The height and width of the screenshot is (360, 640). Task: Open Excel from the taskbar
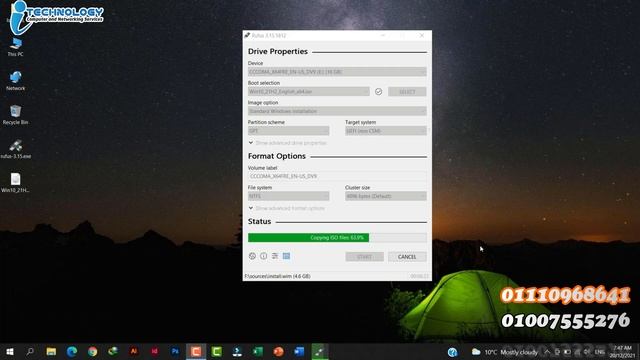(258, 351)
